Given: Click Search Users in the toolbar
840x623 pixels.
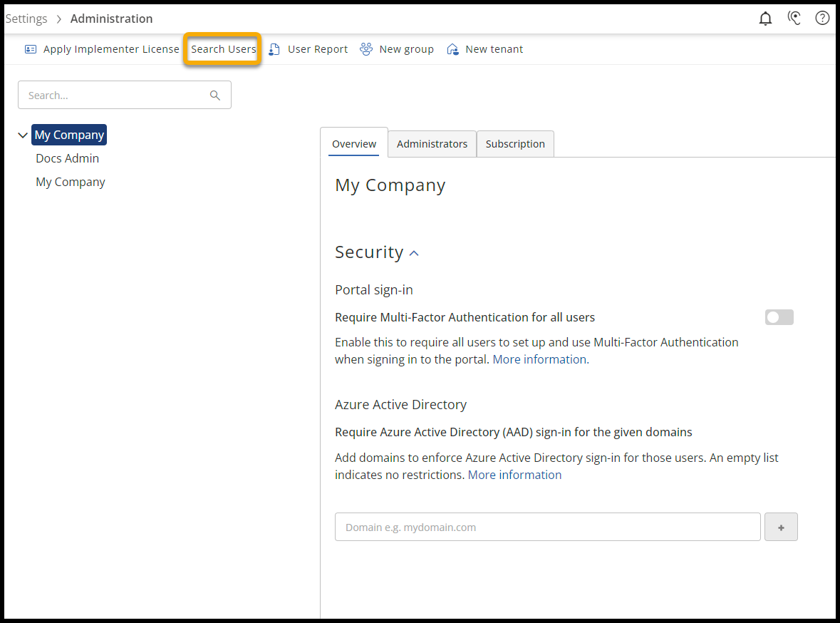Looking at the screenshot, I should [x=223, y=49].
